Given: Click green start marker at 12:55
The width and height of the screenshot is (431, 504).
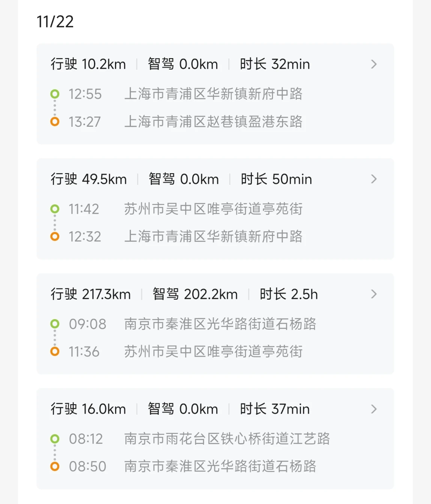Looking at the screenshot, I should [x=55, y=94].
